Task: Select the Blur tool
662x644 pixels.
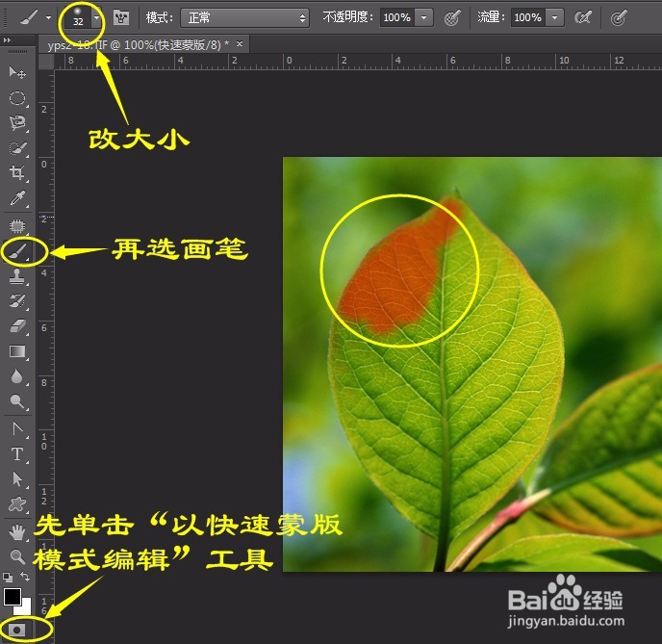Action: [x=17, y=376]
